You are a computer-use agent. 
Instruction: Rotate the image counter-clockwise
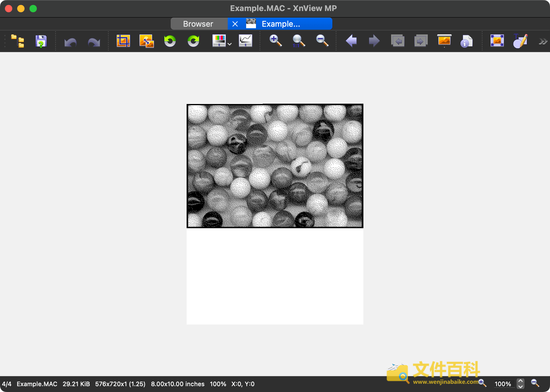(x=170, y=41)
